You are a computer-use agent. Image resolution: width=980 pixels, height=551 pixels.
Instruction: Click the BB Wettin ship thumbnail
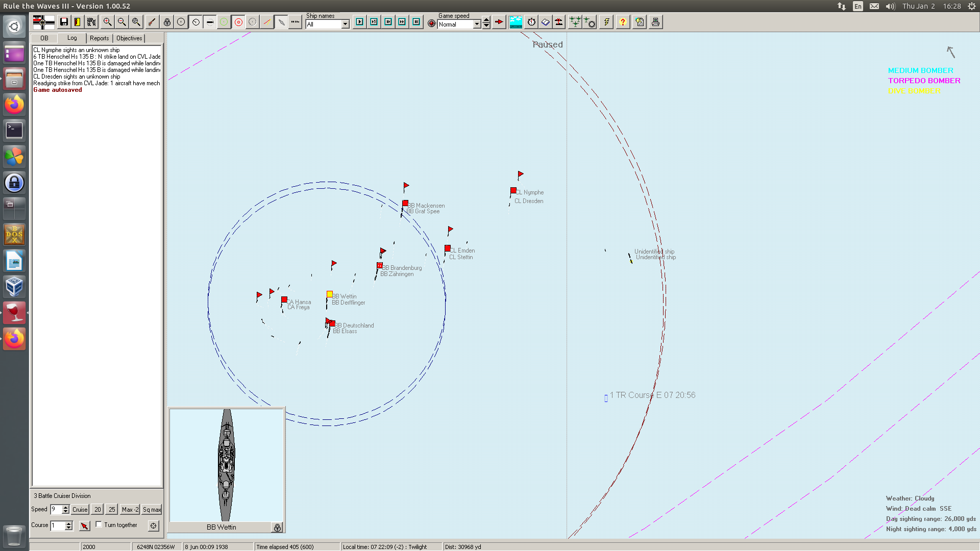point(226,465)
